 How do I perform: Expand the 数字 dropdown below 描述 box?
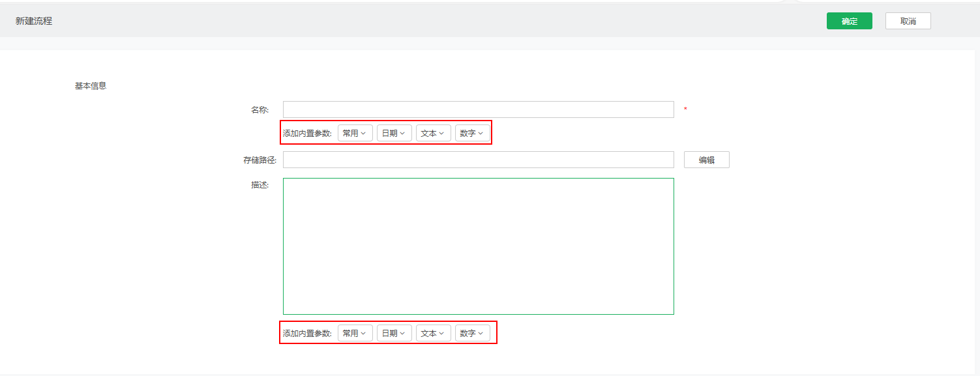472,333
